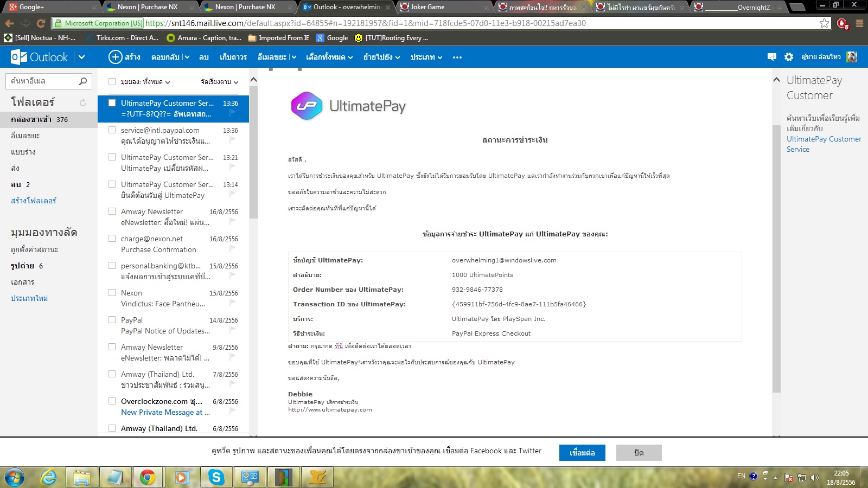868x488 pixels.
Task: Open the มุมมอง: ทั้งหมด view filter
Action: click(x=145, y=82)
